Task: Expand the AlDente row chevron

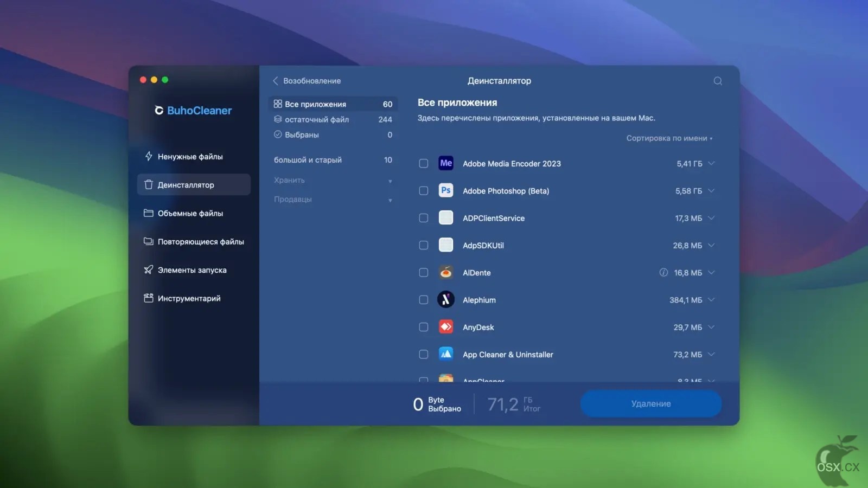Action: pos(711,272)
